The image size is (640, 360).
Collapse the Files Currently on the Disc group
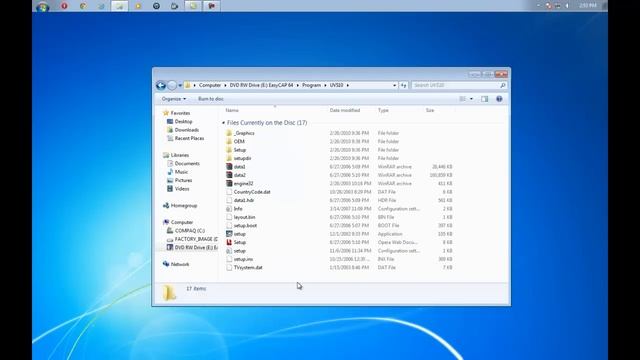(x=223, y=123)
